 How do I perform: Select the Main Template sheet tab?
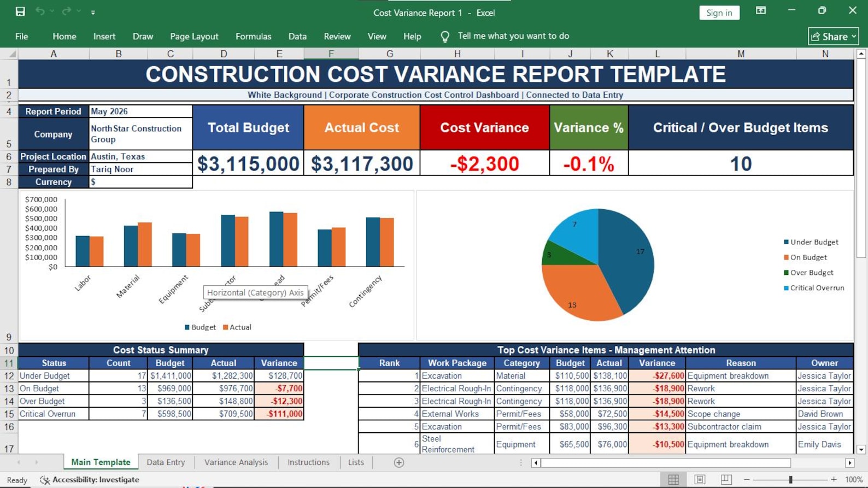coord(101,462)
